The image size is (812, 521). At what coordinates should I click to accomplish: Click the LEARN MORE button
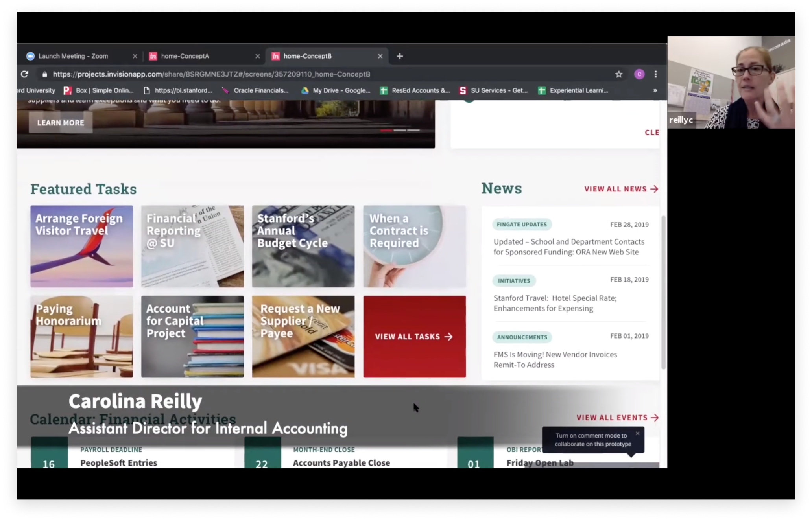(61, 123)
